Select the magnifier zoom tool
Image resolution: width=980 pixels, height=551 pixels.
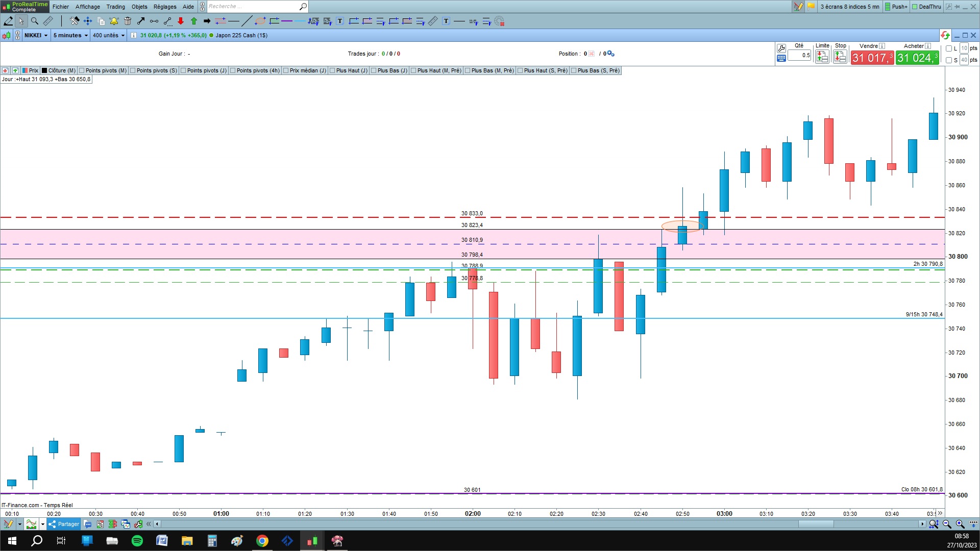point(35,21)
